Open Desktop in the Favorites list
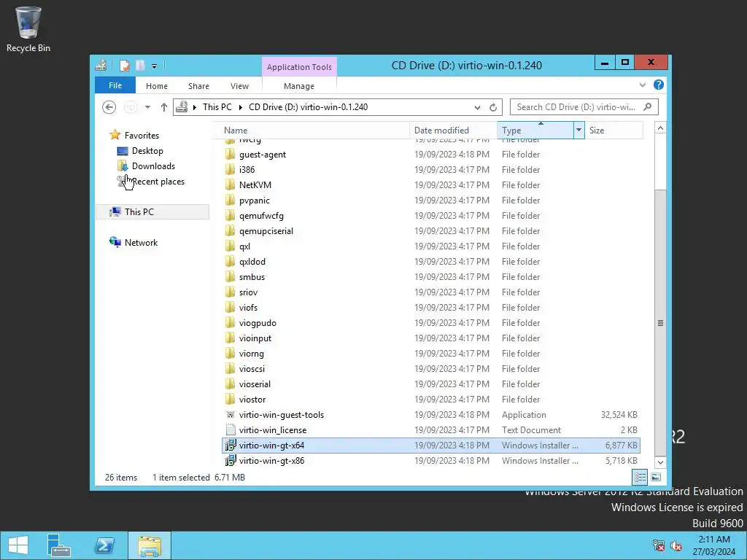Screen dimensions: 747x560 (147, 151)
